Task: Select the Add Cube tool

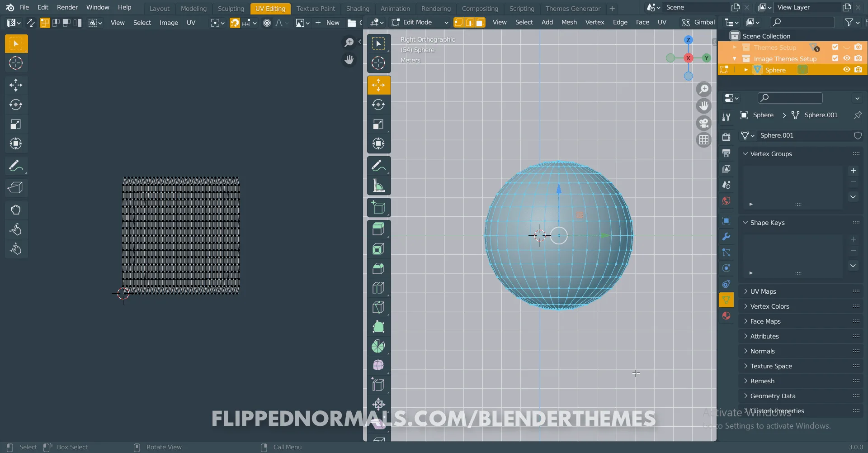Action: point(379,208)
